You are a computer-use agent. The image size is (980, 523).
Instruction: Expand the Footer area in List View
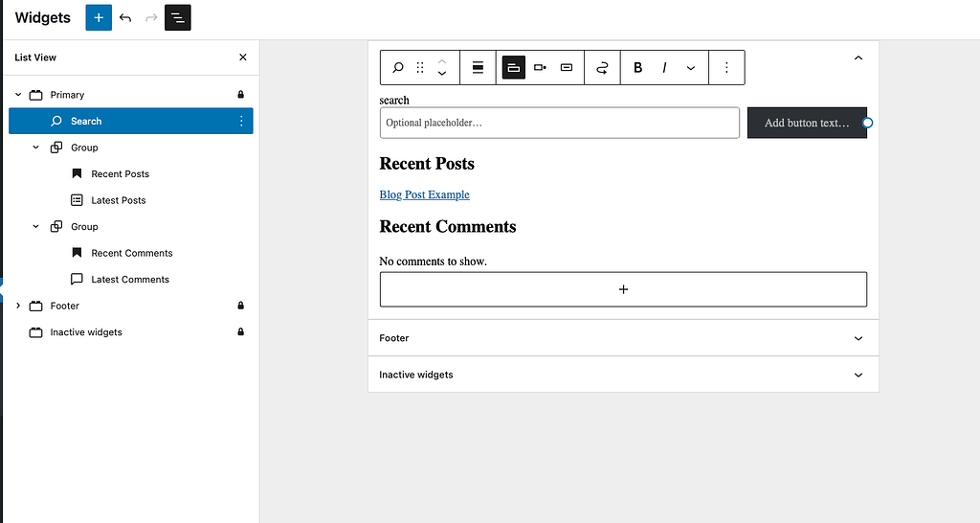(x=18, y=306)
